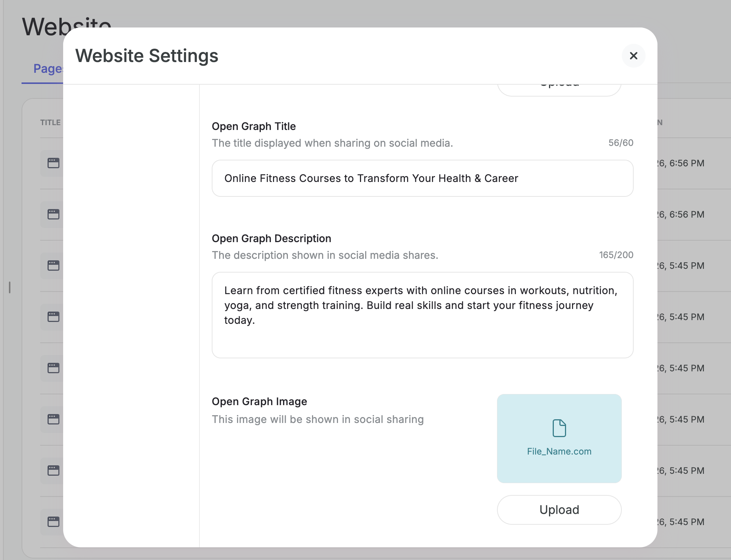Click the File_Name.com label
731x560 pixels.
559,451
